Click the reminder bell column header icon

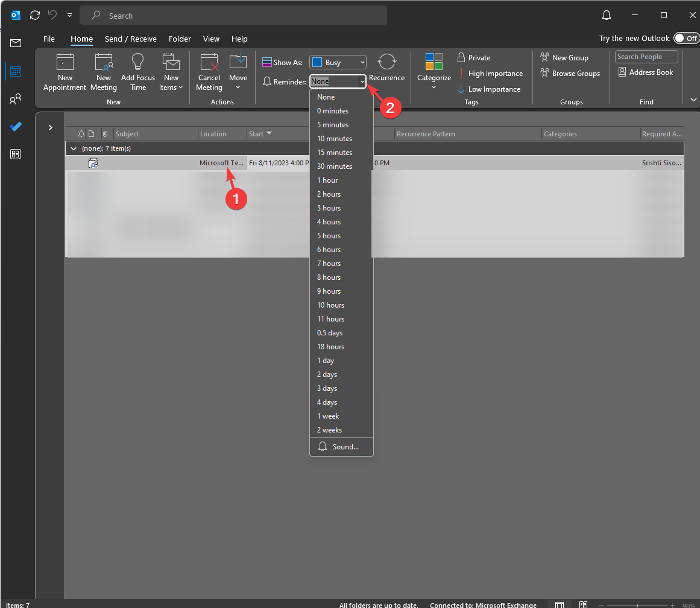point(81,133)
